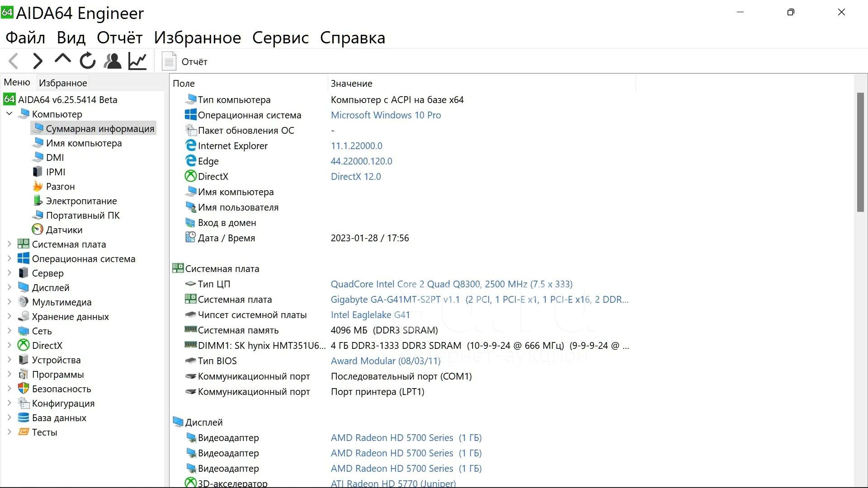Click the Дисплей section header icon in details
The width and height of the screenshot is (868, 488).
click(178, 422)
